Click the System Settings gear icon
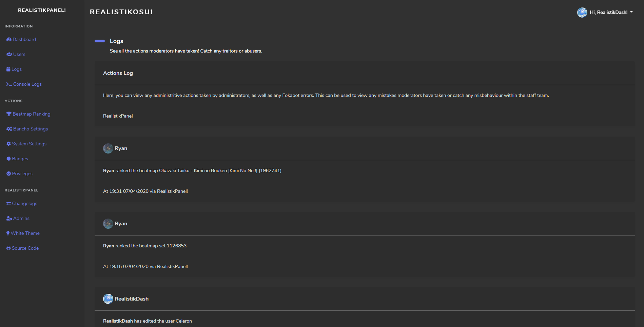 pos(8,144)
